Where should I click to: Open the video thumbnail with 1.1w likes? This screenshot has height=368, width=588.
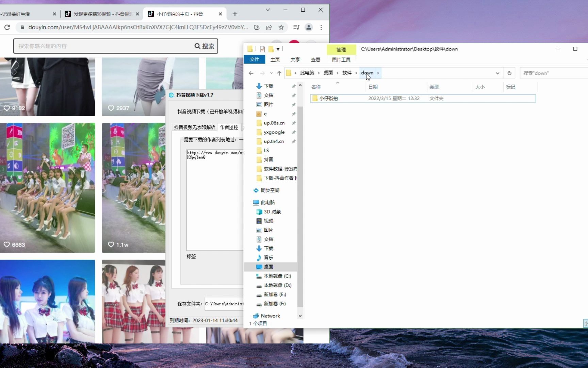[134, 188]
